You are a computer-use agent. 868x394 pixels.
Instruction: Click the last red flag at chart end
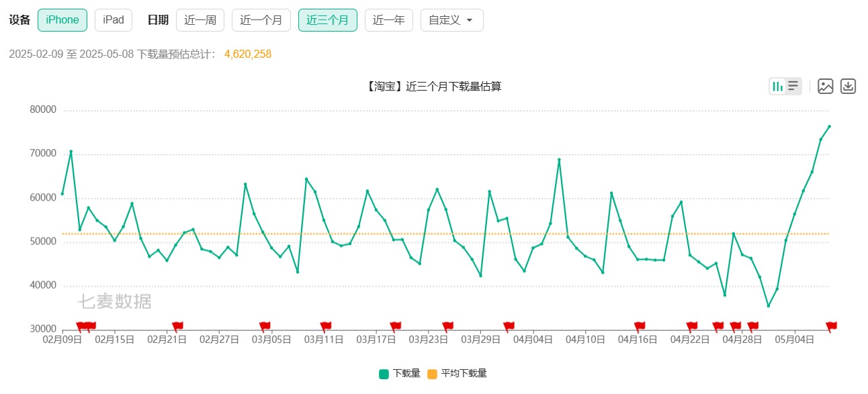[x=831, y=326]
